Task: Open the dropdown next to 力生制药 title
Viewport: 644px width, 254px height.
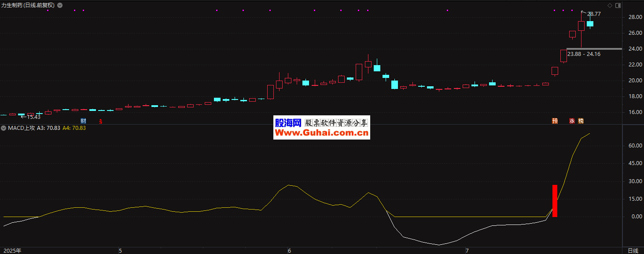Action: click(x=60, y=5)
